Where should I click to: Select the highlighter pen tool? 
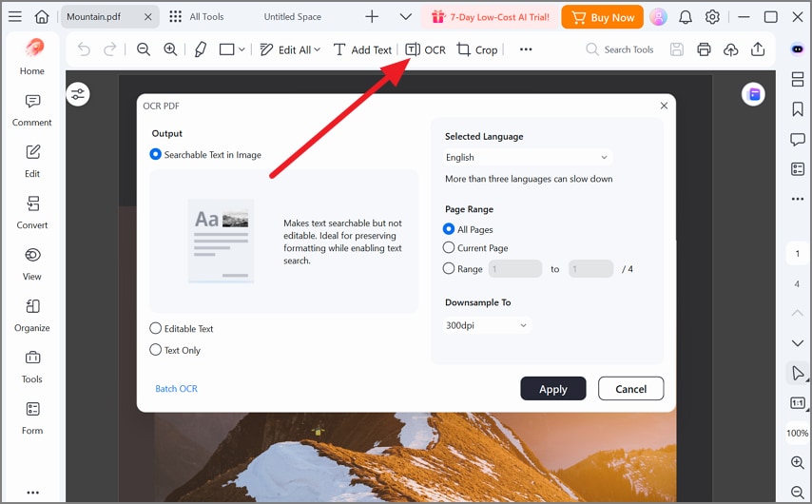(201, 49)
